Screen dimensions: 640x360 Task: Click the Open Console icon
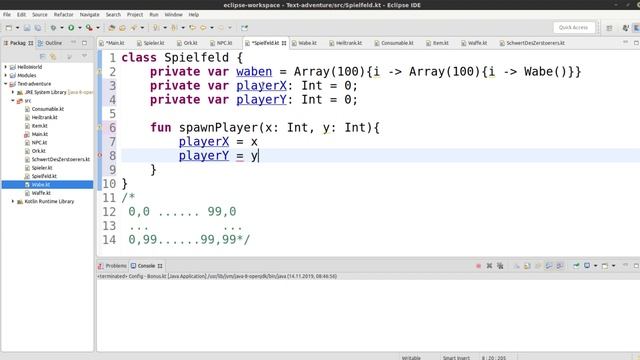coord(605,266)
